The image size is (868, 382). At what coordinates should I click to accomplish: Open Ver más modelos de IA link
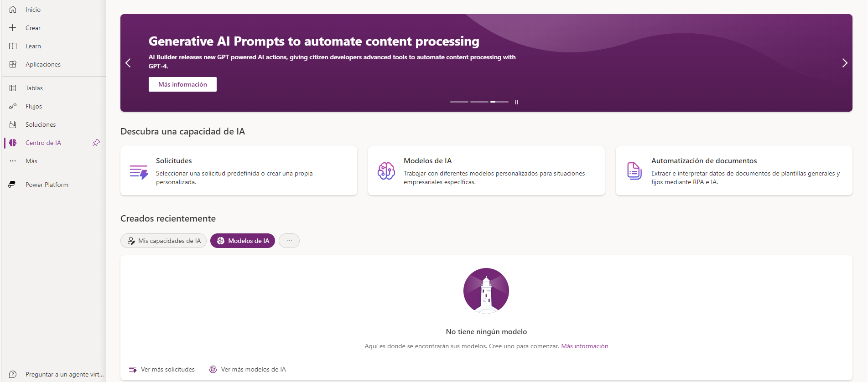(248, 370)
